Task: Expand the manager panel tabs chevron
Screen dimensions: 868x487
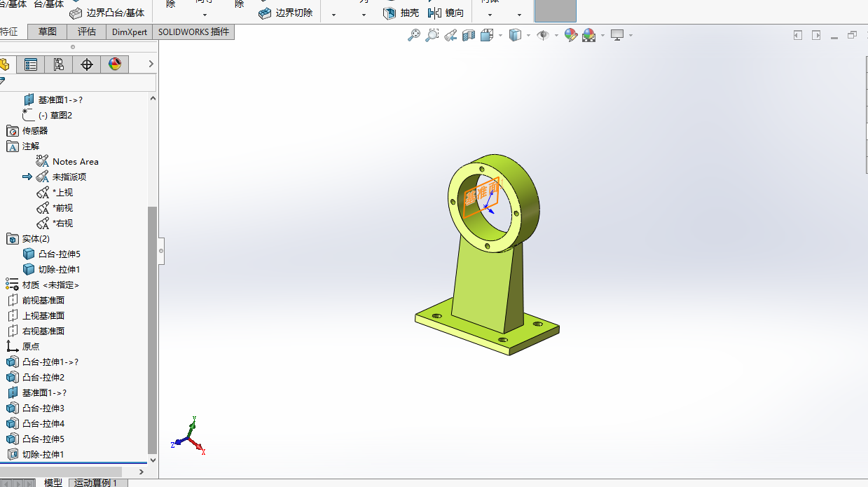Action: tap(151, 64)
